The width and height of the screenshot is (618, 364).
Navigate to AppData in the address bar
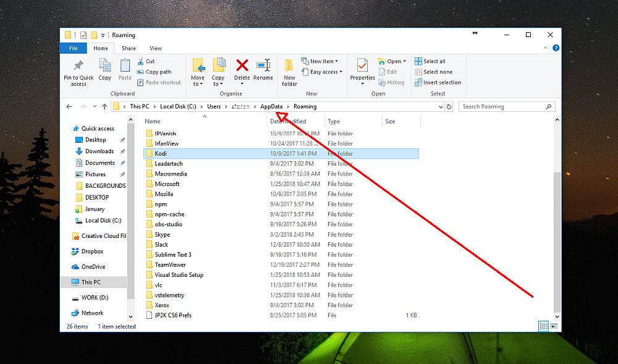pyautogui.click(x=271, y=107)
